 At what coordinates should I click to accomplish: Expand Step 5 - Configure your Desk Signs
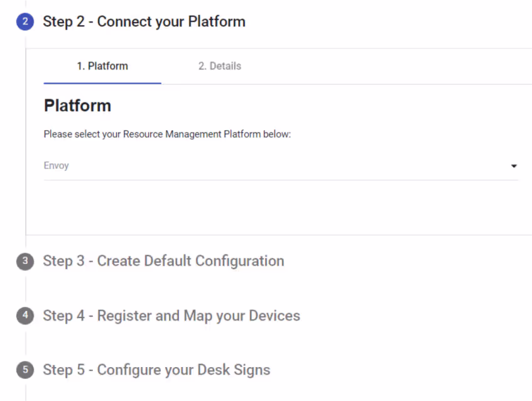pyautogui.click(x=156, y=370)
